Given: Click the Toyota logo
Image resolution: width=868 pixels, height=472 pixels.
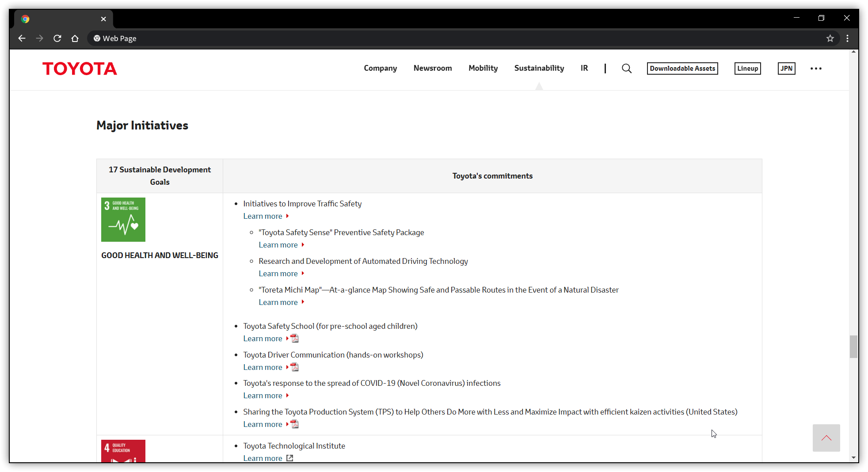Looking at the screenshot, I should coord(80,69).
